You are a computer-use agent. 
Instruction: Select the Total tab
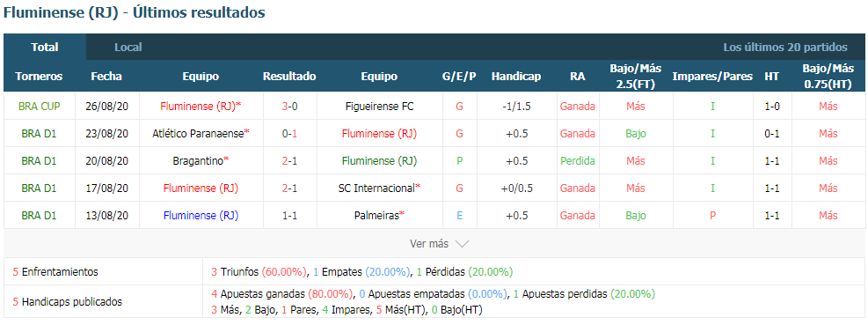[x=45, y=48]
